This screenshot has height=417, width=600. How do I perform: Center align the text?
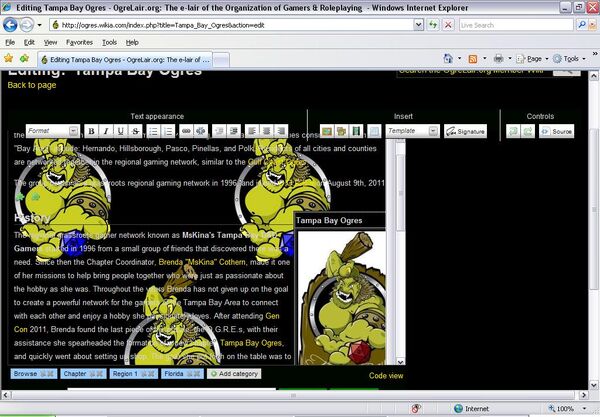pos(267,131)
